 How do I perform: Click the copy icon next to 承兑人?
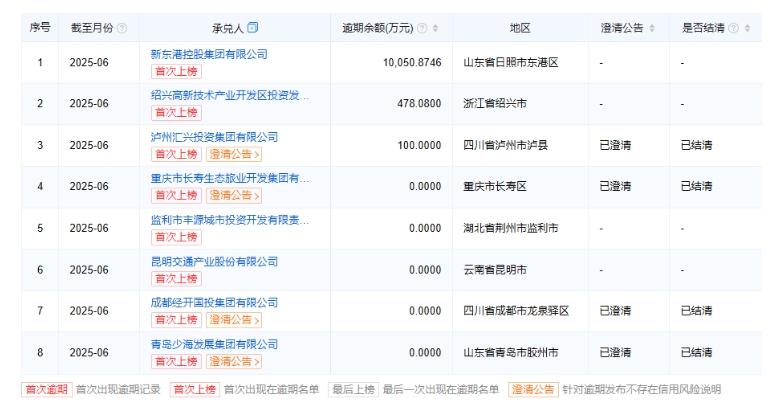pyautogui.click(x=253, y=27)
